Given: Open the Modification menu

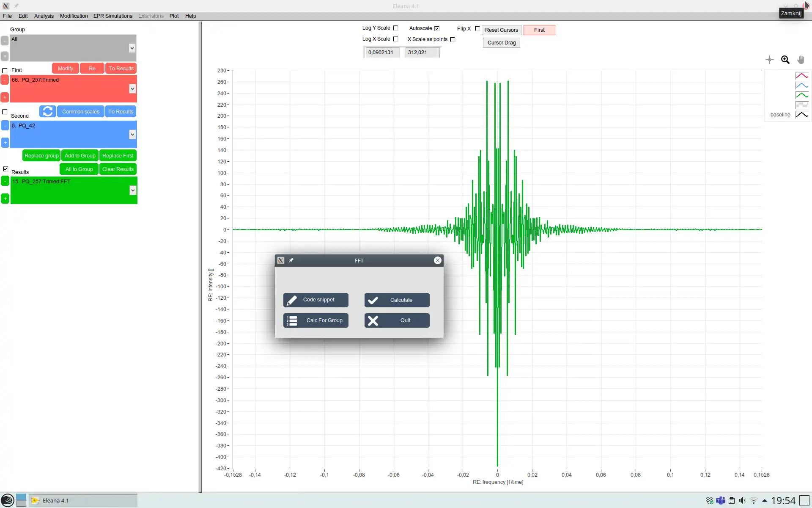Looking at the screenshot, I should point(73,16).
